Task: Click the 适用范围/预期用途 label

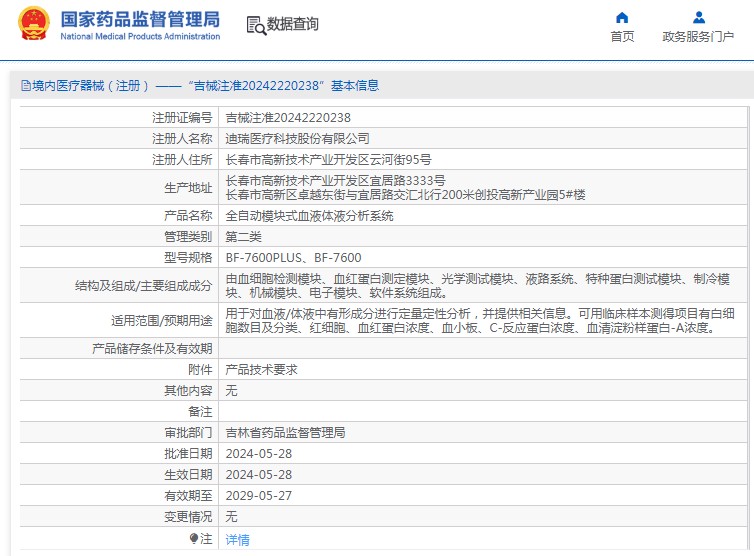Action: click(162, 320)
